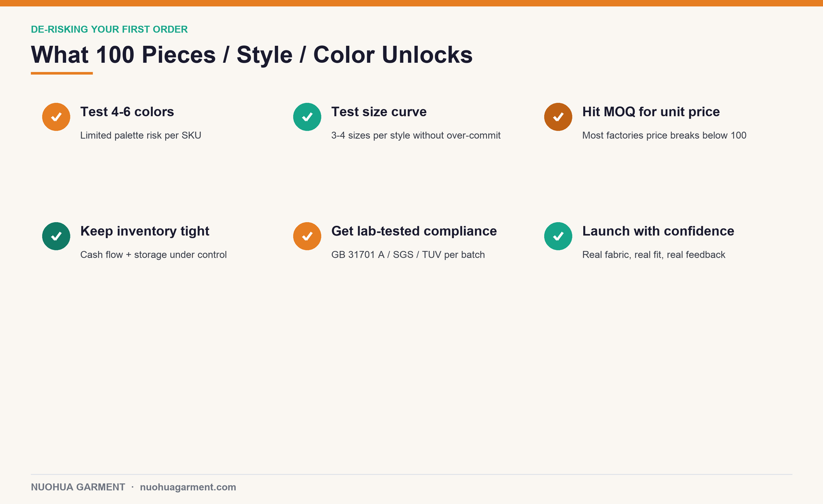The height and width of the screenshot is (504, 823).
Task: Click 'Limited palette risk per SKU' text
Action: coord(140,135)
